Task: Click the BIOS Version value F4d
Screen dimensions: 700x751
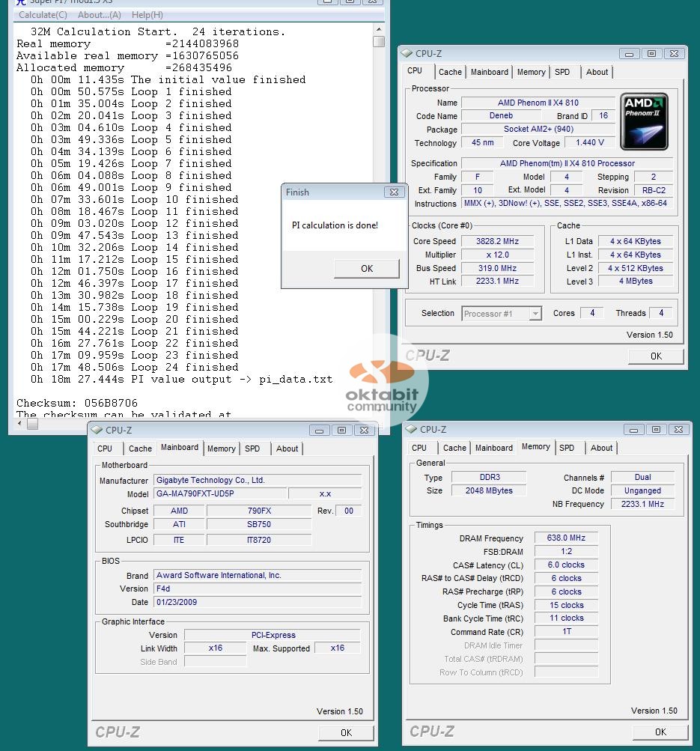Action: coord(258,589)
